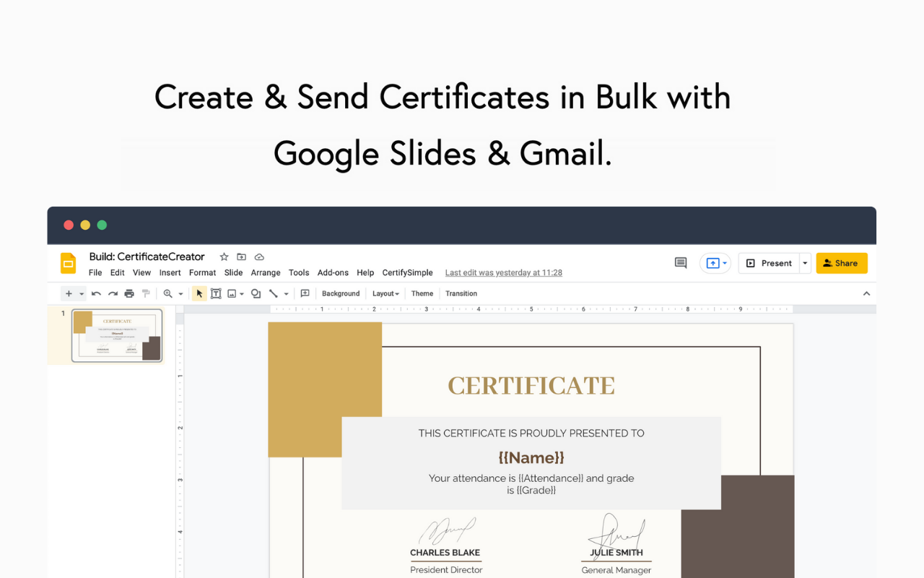The image size is (924, 578).
Task: Add a comment from the toolbar
Action: (305, 293)
